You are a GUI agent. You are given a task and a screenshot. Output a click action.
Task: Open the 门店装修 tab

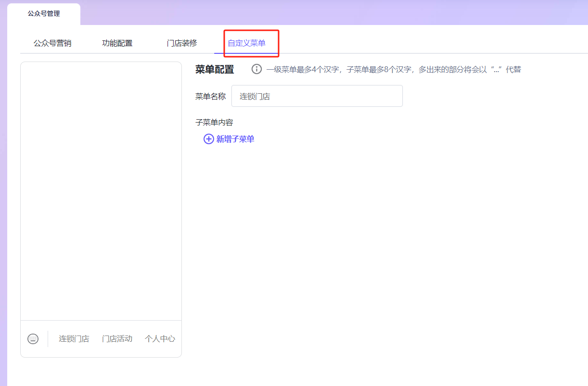pyautogui.click(x=182, y=43)
